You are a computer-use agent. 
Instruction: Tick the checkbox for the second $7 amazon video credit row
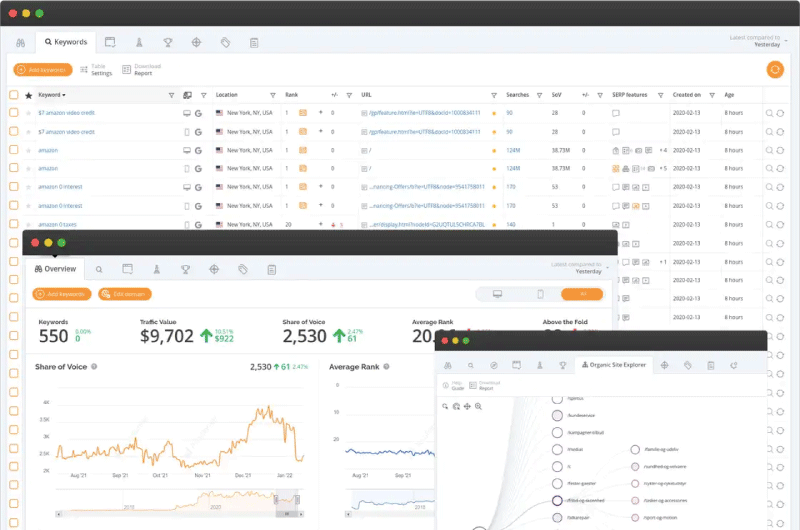click(x=14, y=132)
